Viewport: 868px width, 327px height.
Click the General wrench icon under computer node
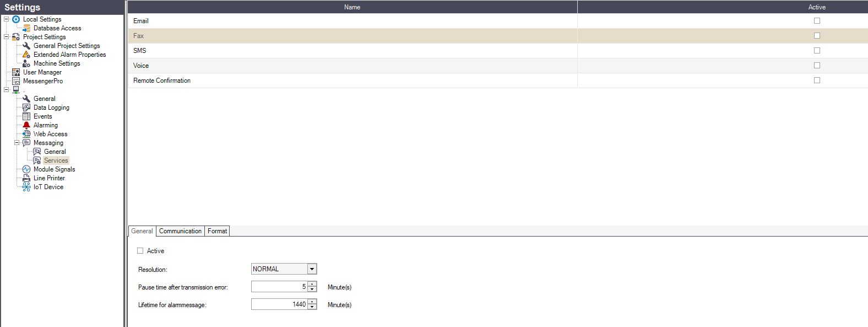coord(26,99)
